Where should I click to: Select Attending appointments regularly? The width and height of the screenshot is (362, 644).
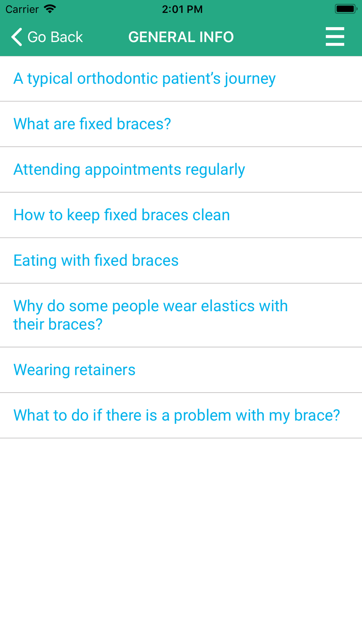tap(181, 170)
